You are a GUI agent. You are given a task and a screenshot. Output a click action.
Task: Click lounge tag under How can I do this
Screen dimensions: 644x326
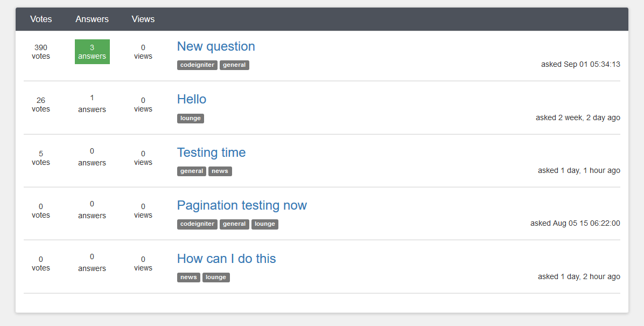[216, 277]
